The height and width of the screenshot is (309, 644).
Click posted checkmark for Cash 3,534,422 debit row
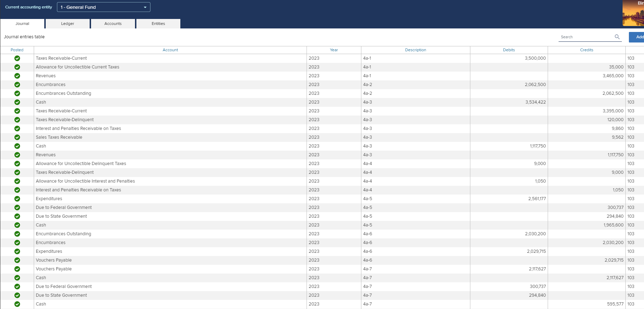[17, 102]
